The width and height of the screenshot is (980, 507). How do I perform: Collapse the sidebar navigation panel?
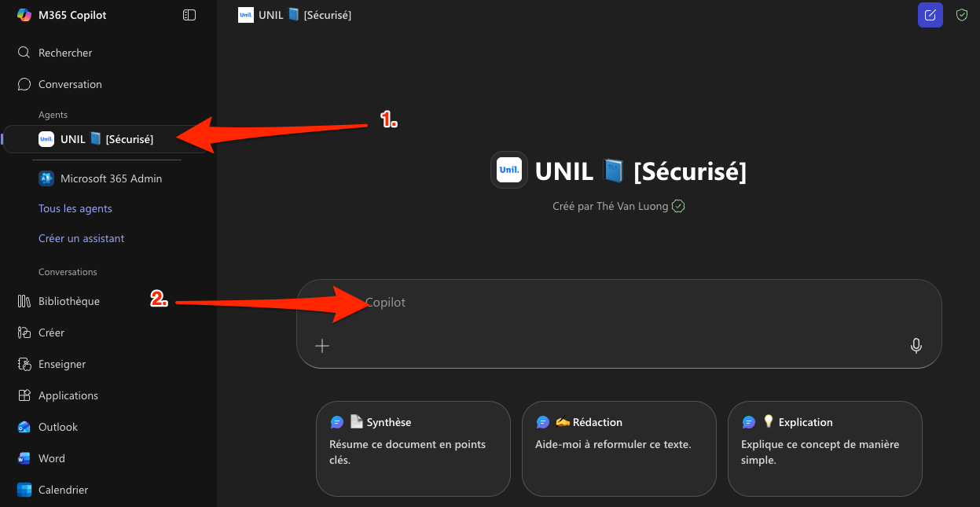coord(189,15)
